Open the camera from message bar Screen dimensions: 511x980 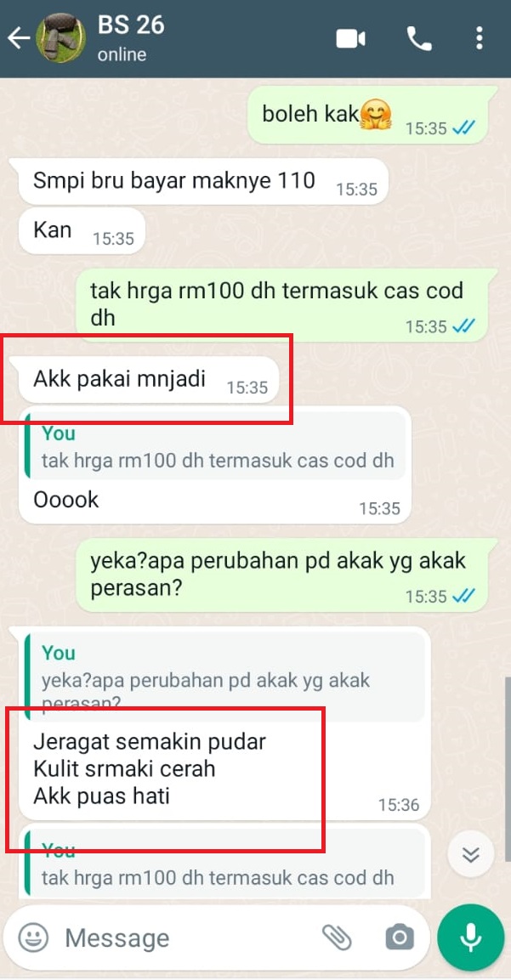pos(399,937)
